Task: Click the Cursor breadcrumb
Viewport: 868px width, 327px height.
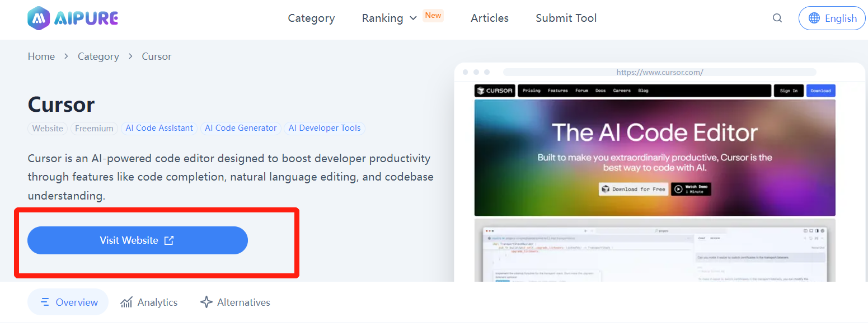Action: click(x=157, y=56)
